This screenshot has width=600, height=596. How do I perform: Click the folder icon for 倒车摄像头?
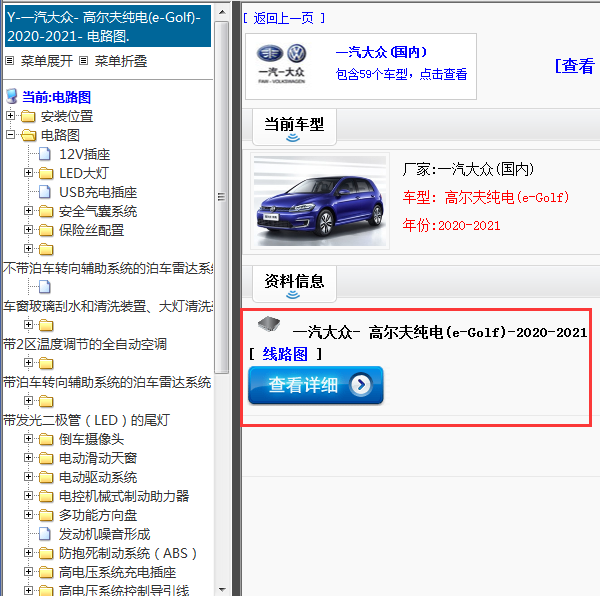tap(46, 439)
